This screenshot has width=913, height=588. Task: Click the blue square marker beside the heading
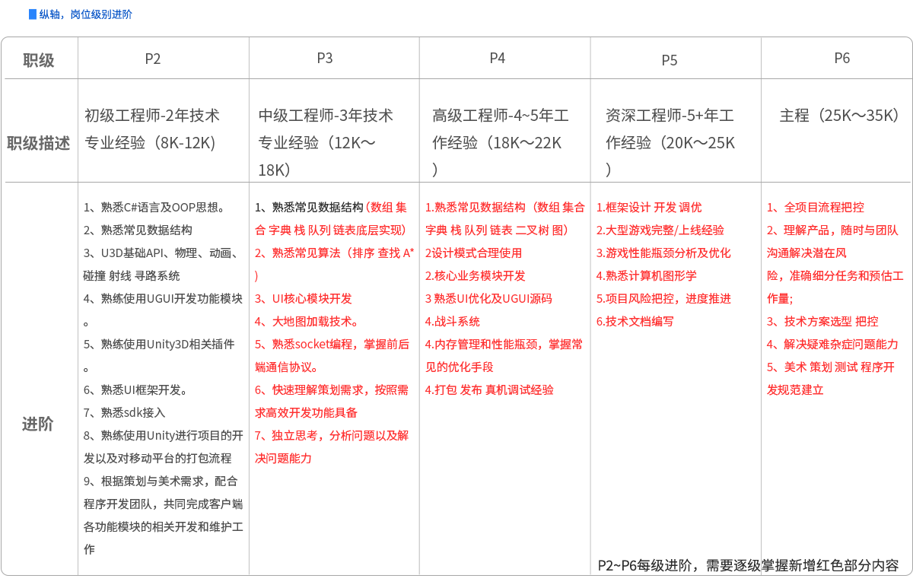click(32, 14)
